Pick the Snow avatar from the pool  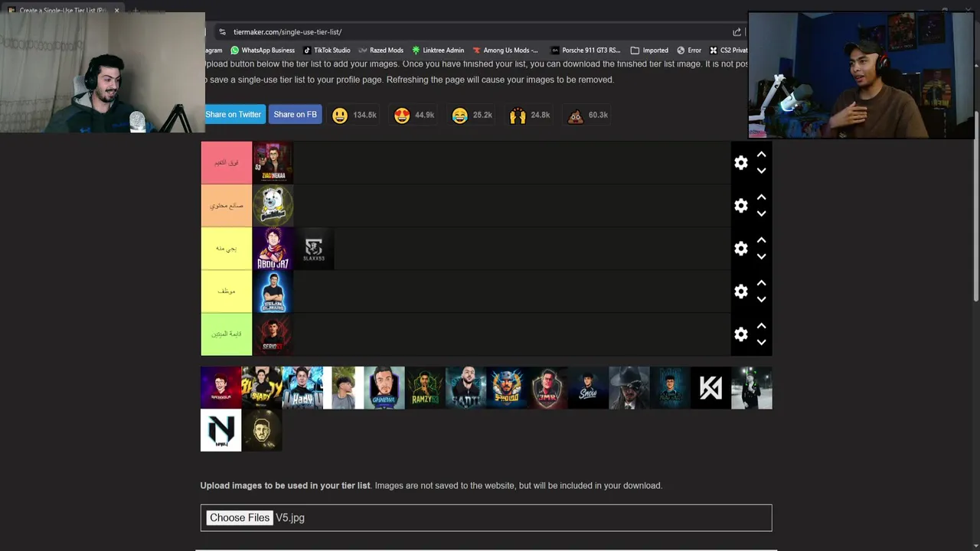click(x=588, y=388)
